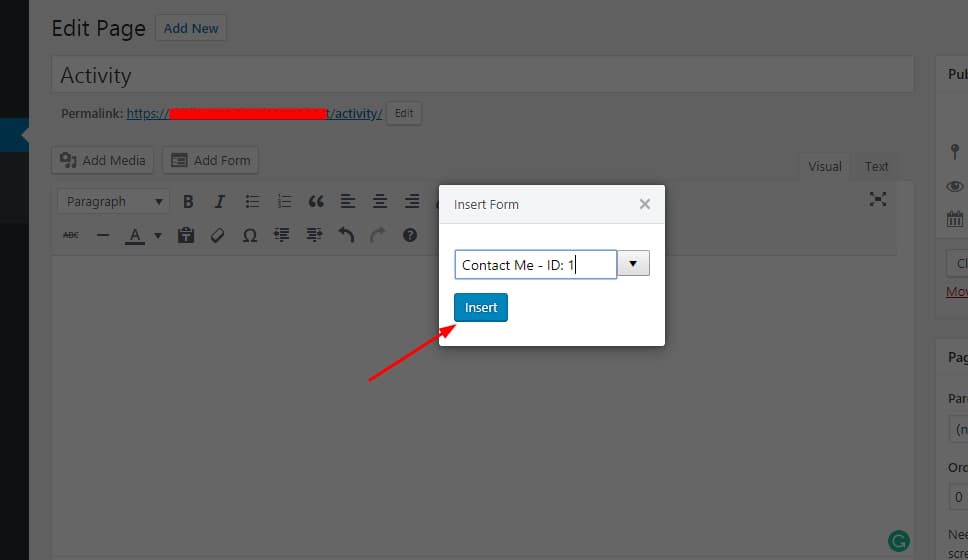
Task: Open the Paragraph format dropdown
Action: point(113,202)
